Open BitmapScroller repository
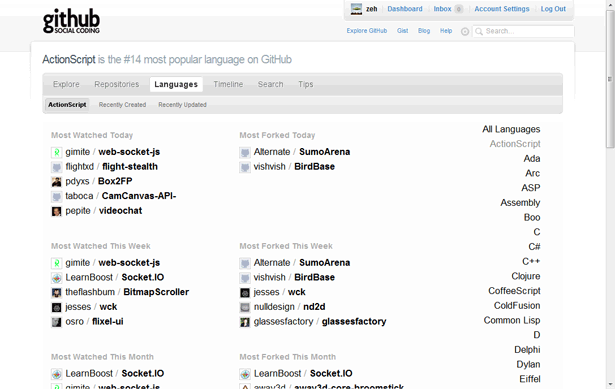 tap(156, 292)
